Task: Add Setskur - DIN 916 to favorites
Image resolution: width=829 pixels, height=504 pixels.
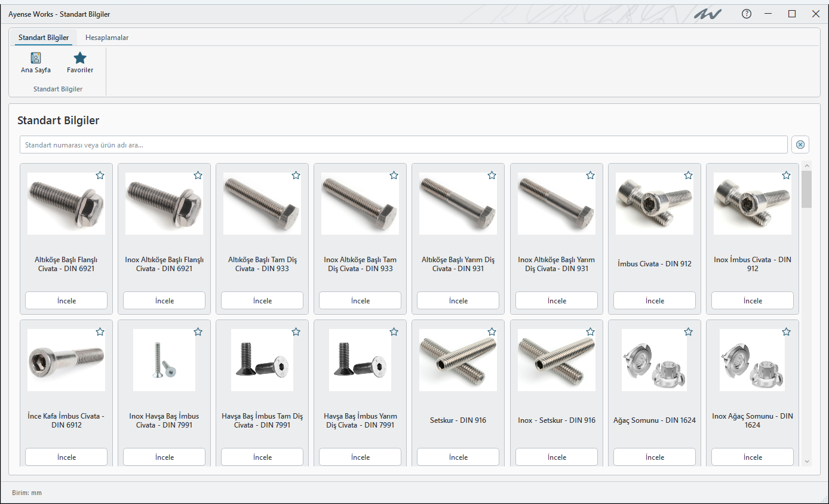Action: [492, 331]
